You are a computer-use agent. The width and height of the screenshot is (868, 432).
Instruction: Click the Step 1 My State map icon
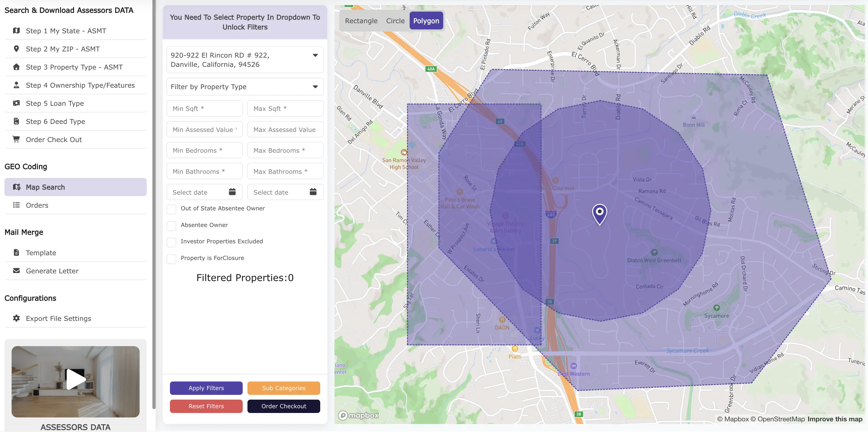coord(16,31)
